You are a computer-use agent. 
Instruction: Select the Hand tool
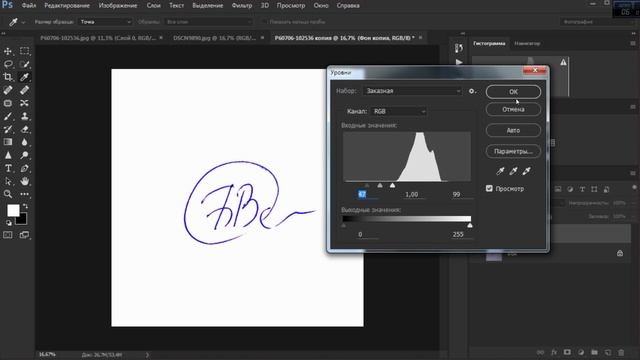click(24, 181)
